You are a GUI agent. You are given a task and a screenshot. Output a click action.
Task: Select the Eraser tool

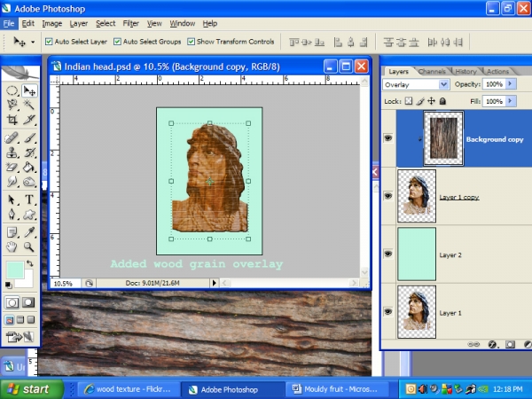click(x=12, y=168)
